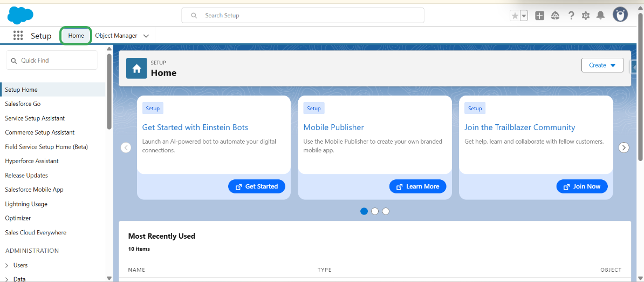Screen dimensions: 644x282
Task: Click the Favorites star icon
Action: (515, 16)
